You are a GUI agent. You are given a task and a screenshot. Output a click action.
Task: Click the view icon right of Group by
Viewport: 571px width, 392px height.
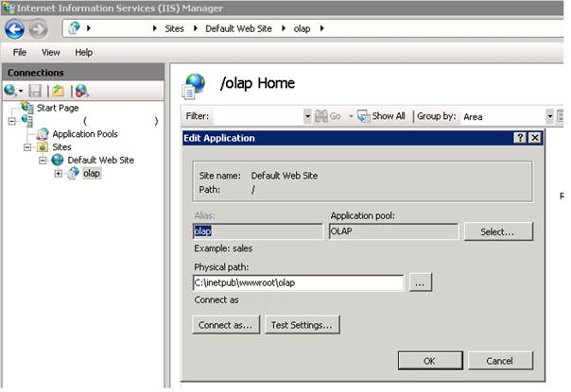560,116
